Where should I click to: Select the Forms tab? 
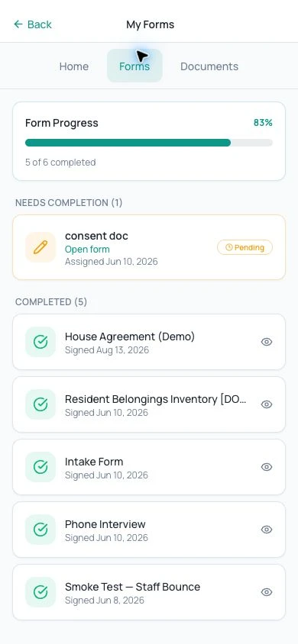pos(134,66)
